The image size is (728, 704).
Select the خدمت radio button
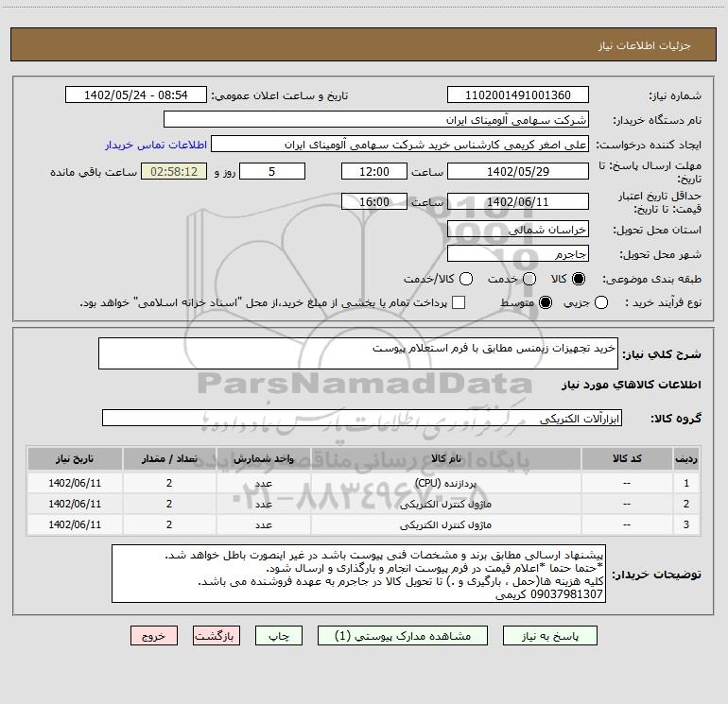tap(529, 279)
